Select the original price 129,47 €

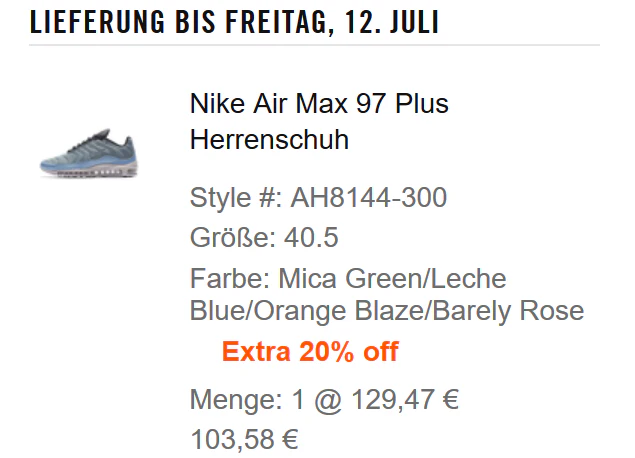tap(405, 400)
